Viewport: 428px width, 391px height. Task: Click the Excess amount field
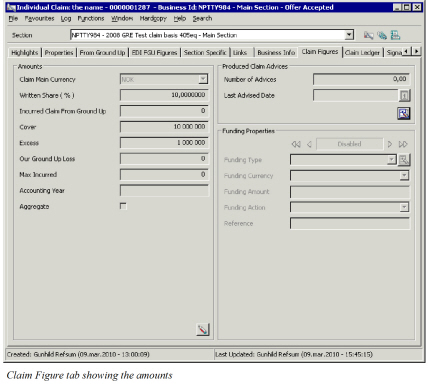[x=164, y=143]
